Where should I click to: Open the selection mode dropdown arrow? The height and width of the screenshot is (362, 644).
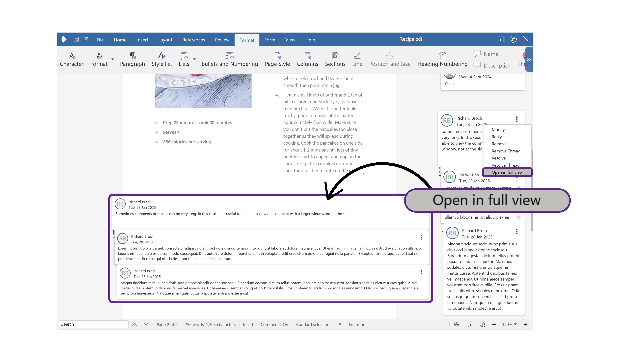coord(340,324)
